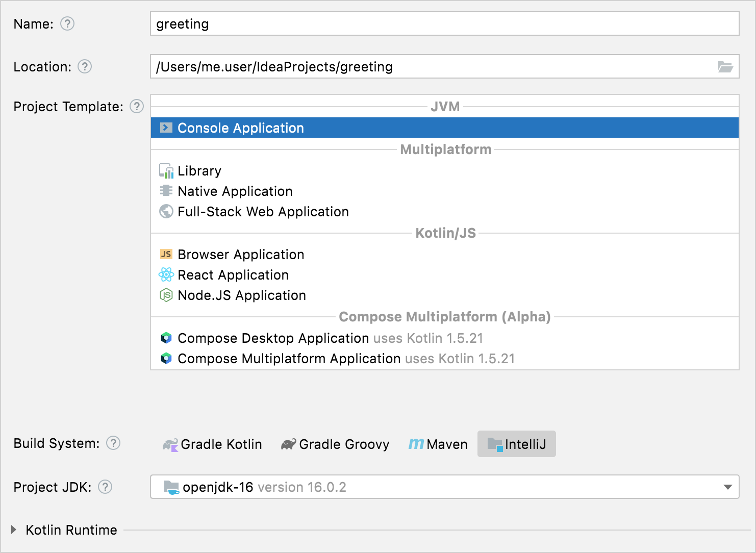Select React Application template
756x553 pixels.
(x=445, y=274)
